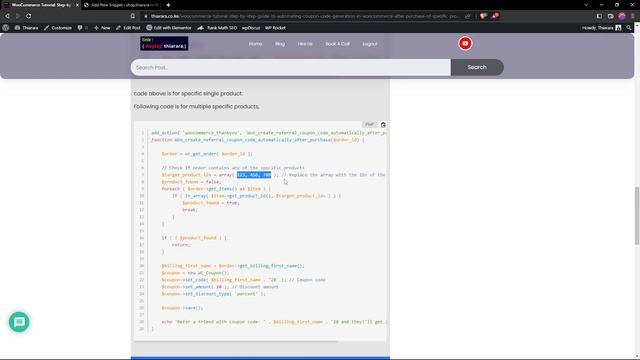
Task: Click the PHP language label on code block
Action: point(369,124)
